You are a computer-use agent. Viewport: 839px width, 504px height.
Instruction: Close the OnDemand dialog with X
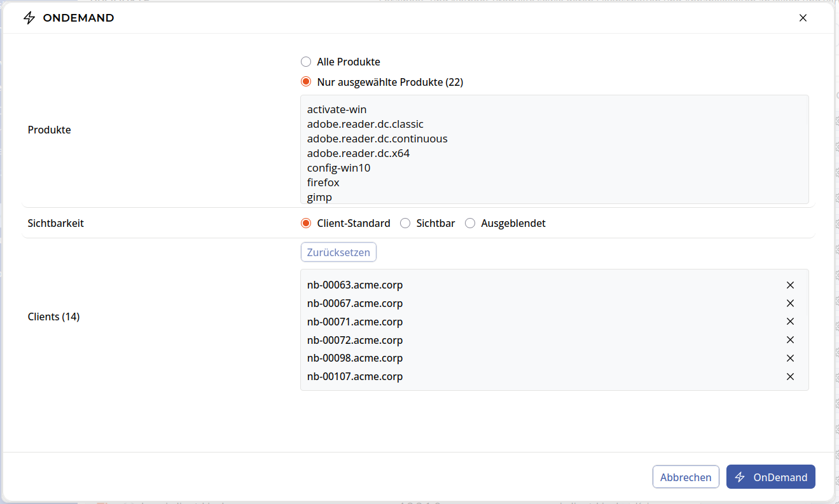803,18
